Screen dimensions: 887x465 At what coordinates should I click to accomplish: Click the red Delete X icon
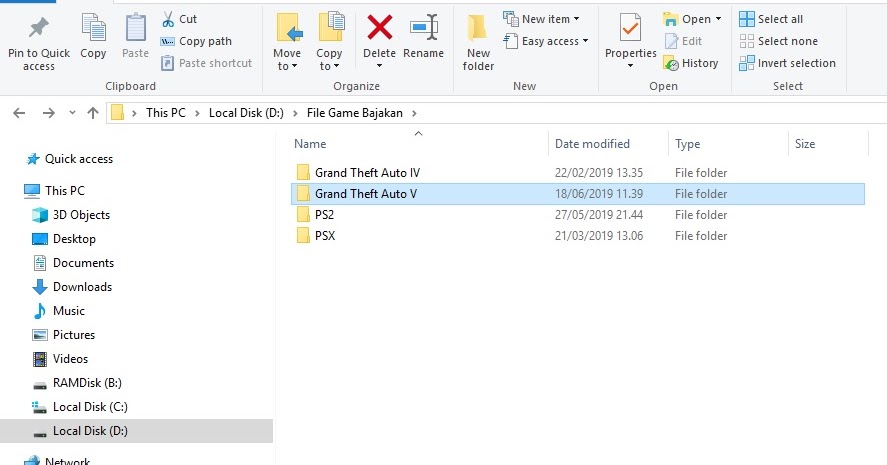380,27
